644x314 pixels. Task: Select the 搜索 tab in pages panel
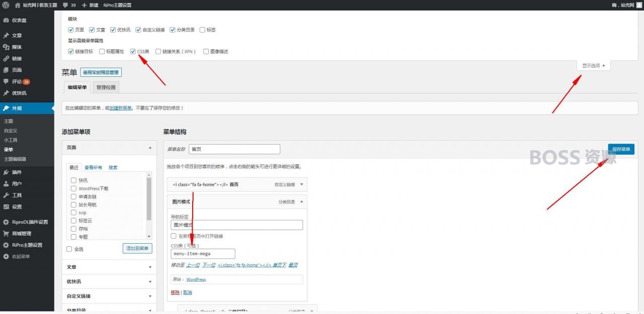click(113, 167)
